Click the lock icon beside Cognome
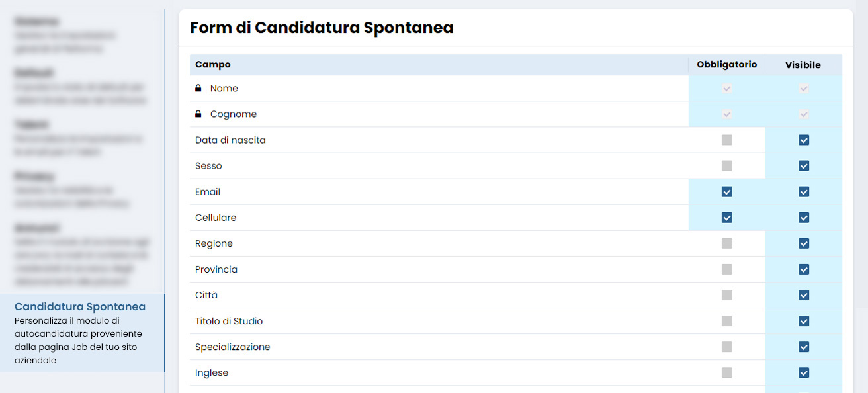 click(197, 113)
